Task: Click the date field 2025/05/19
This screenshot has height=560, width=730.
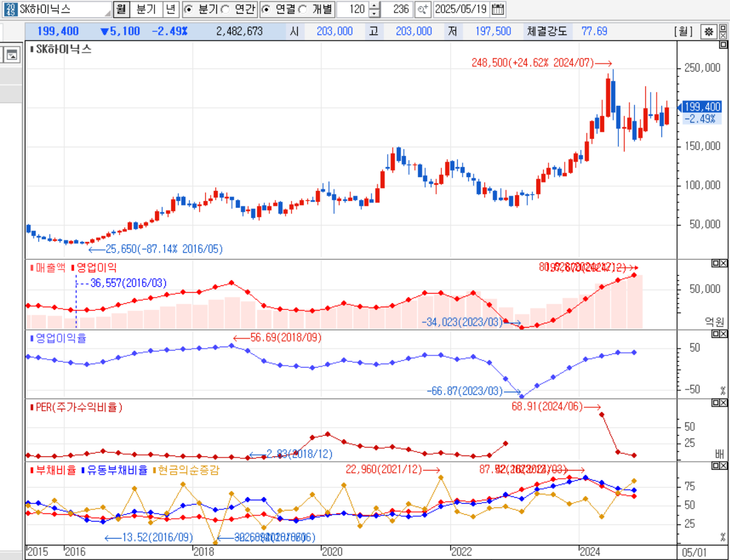Action: coord(461,9)
